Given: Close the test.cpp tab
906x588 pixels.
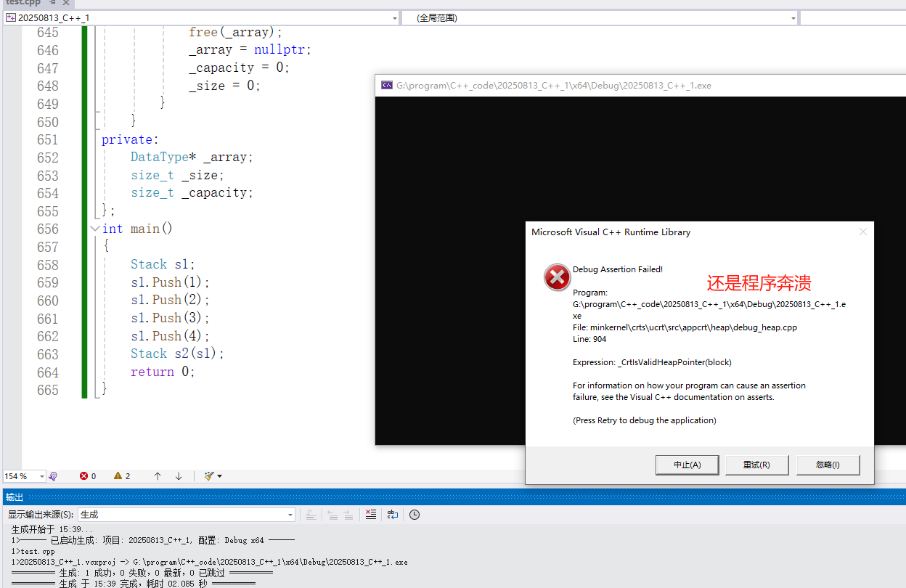Looking at the screenshot, I should coord(65,3).
